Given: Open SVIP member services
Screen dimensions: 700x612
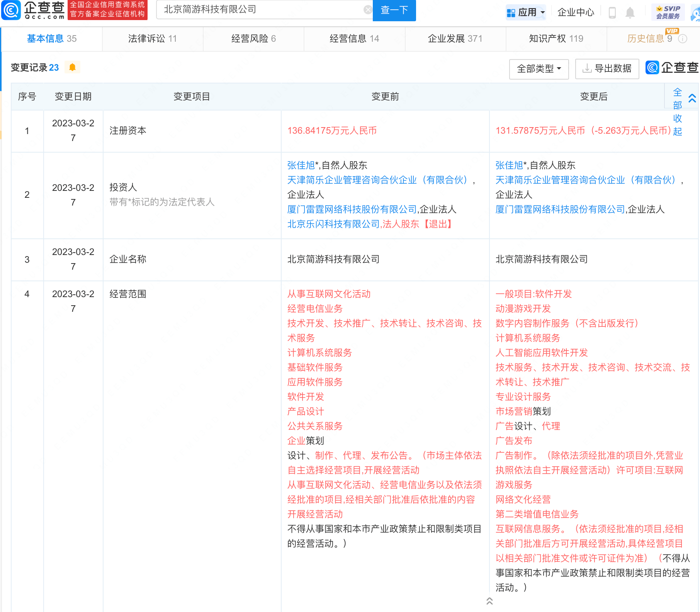Looking at the screenshot, I should (x=668, y=12).
